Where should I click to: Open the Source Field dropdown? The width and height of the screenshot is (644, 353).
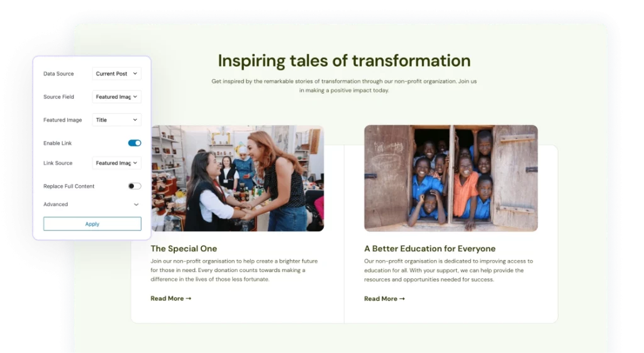[x=116, y=97]
